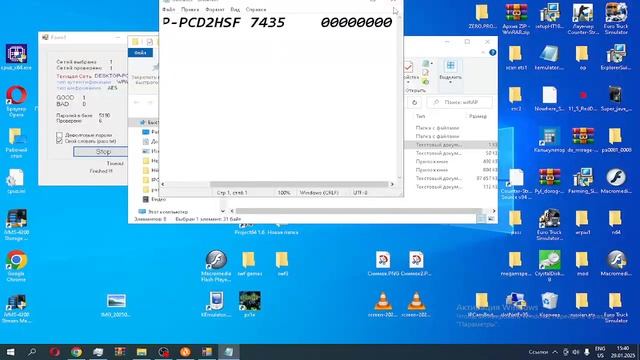Image resolution: width=640 pixels, height=360 pixels.
Task: Click the Windows Start button
Action: [x=11, y=352]
